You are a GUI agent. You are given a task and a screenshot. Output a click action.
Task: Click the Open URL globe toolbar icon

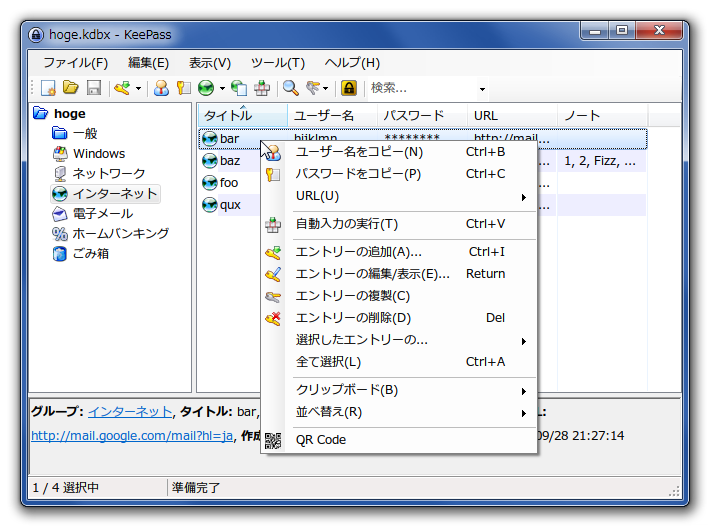[x=206, y=88]
